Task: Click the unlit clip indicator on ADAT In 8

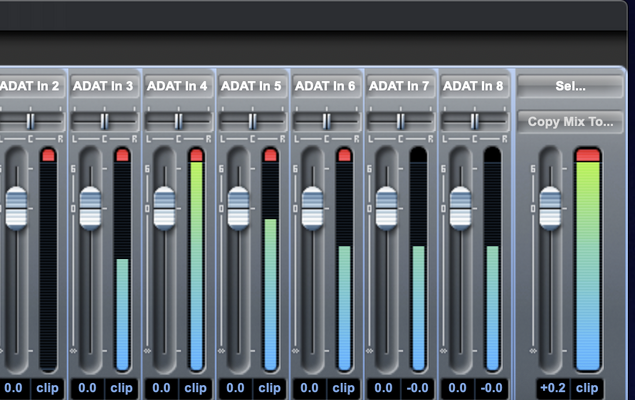Action: point(493,155)
